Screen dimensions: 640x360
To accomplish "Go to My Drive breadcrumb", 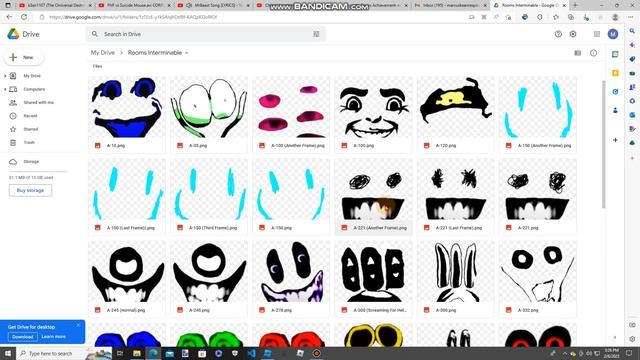I will (x=102, y=53).
